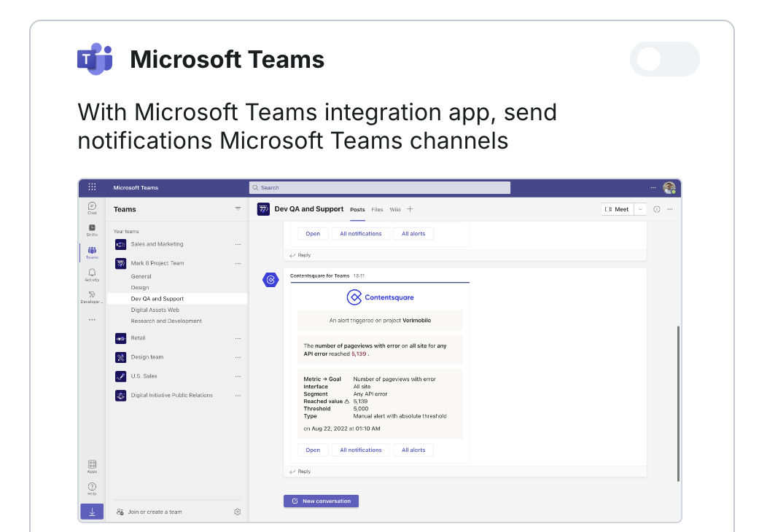Screen dimensions: 767x532
Task: Switch to the Posts tab
Action: 357,210
